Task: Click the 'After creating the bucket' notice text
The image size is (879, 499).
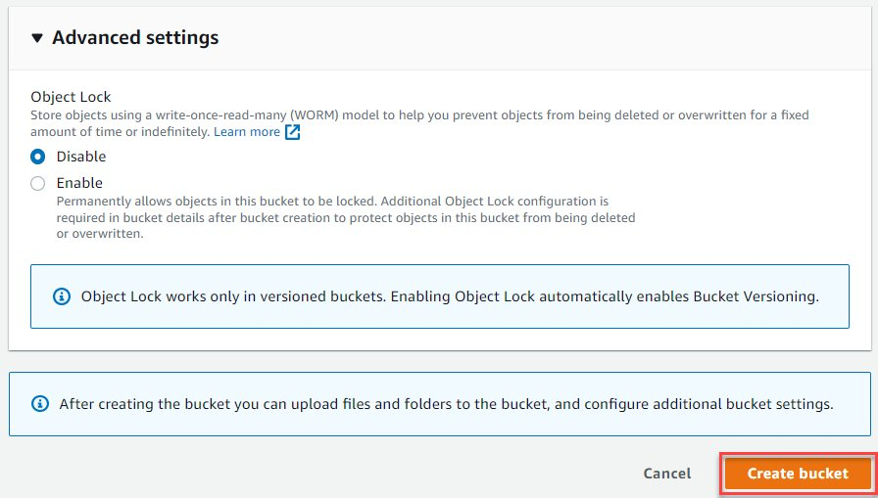Action: (446, 404)
